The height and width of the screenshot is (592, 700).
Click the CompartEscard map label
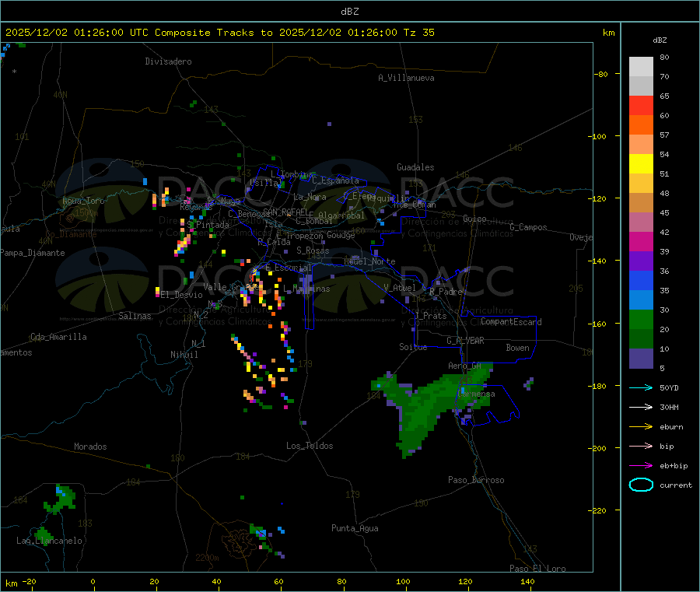pyautogui.click(x=511, y=322)
